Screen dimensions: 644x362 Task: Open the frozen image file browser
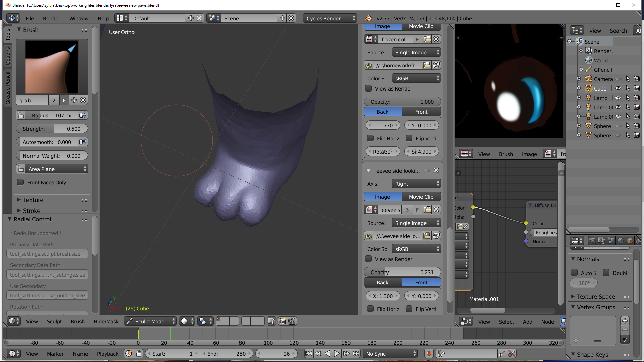click(427, 65)
